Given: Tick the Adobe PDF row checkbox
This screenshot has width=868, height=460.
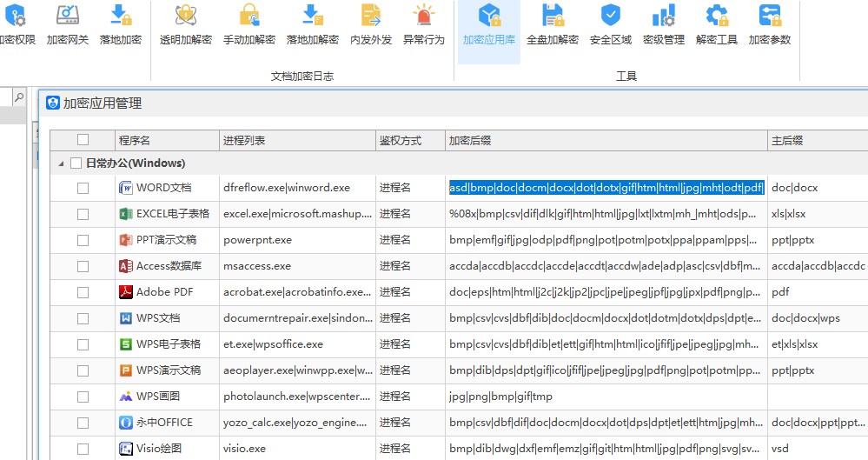Looking at the screenshot, I should (83, 292).
